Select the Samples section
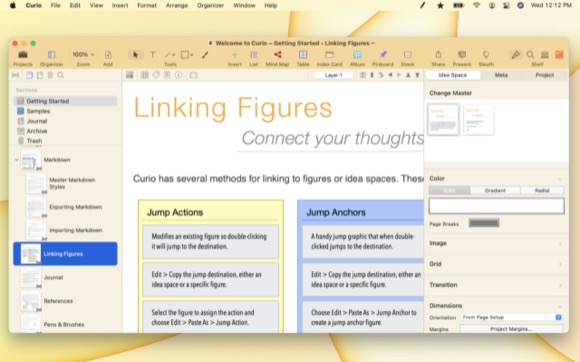The image size is (580, 362). pyautogui.click(x=65, y=111)
